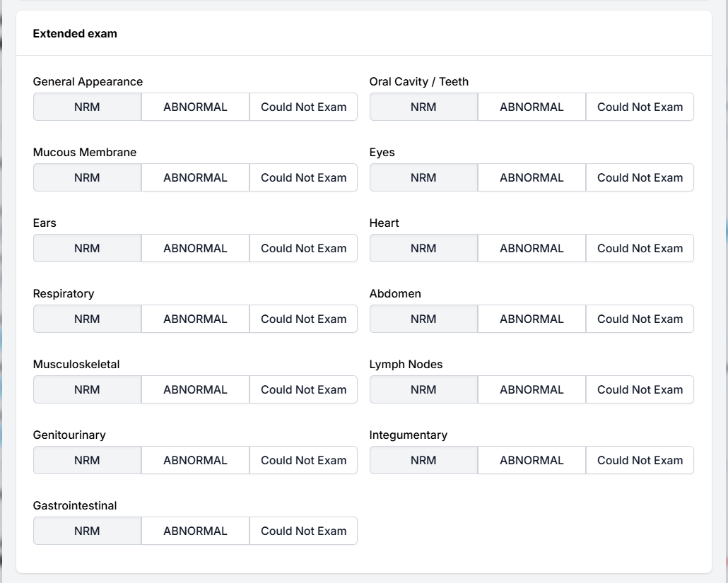The width and height of the screenshot is (728, 583).
Task: Select Could Not Exam for Lymph Nodes
Action: pos(640,389)
